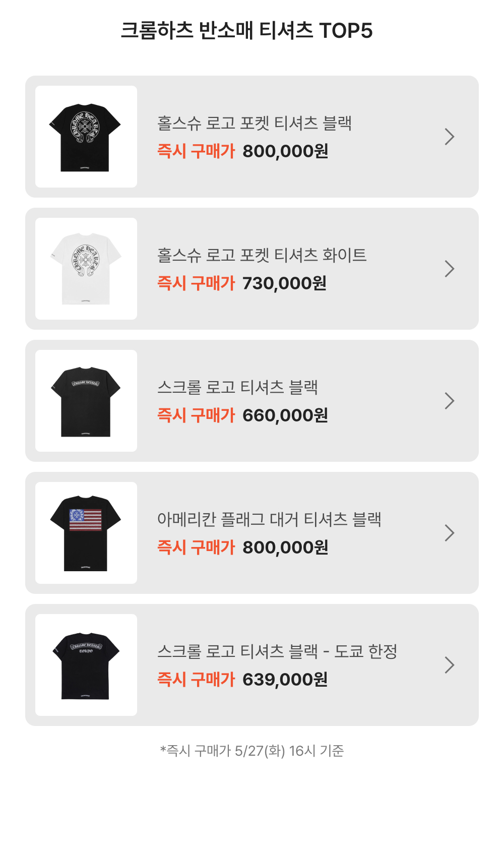Open the white Horseshoe Logo Pocket t-shirt thumbnail

[x=86, y=269]
